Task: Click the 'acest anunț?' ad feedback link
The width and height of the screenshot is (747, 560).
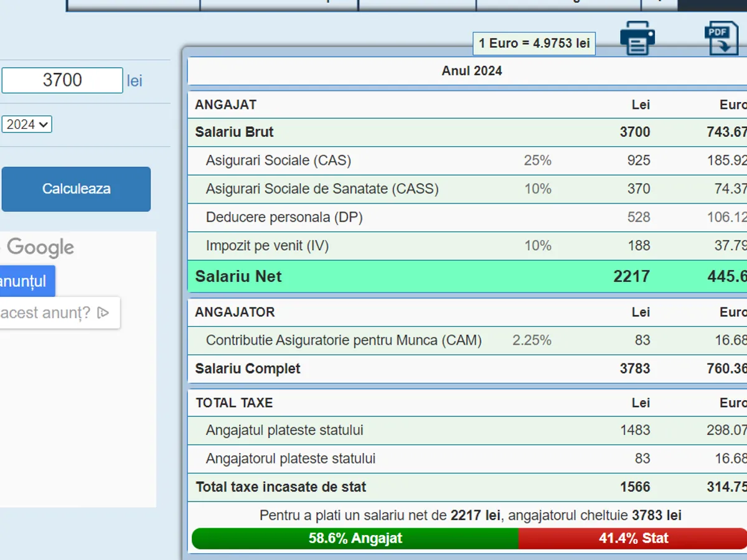Action: [45, 312]
